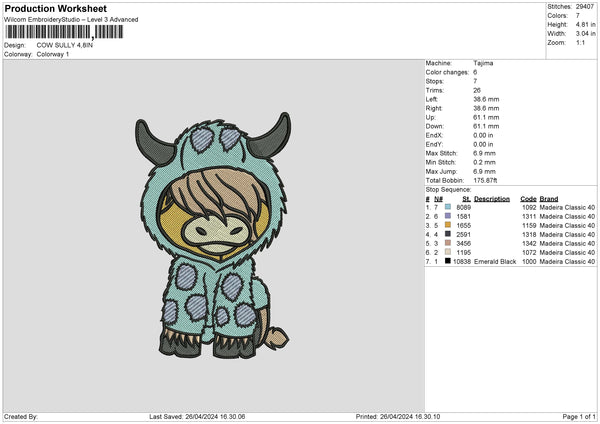Click the Color changes value 6

pyautogui.click(x=475, y=72)
